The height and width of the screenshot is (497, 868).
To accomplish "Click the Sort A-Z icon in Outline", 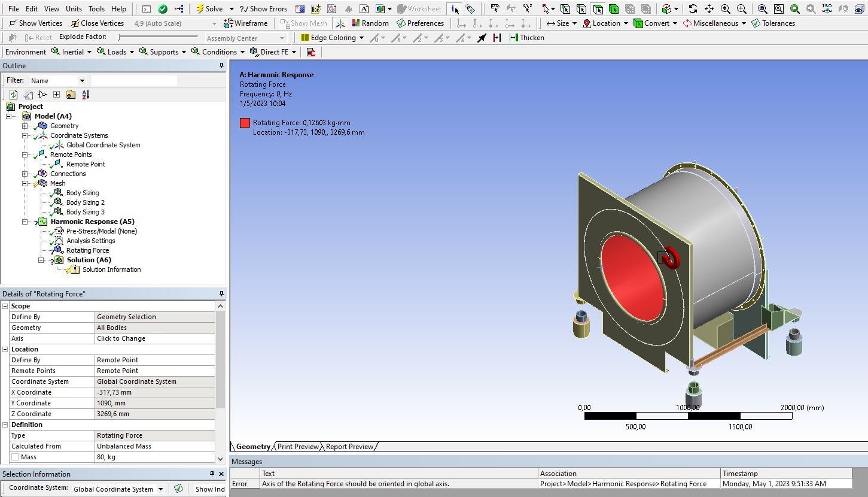I will coord(86,95).
